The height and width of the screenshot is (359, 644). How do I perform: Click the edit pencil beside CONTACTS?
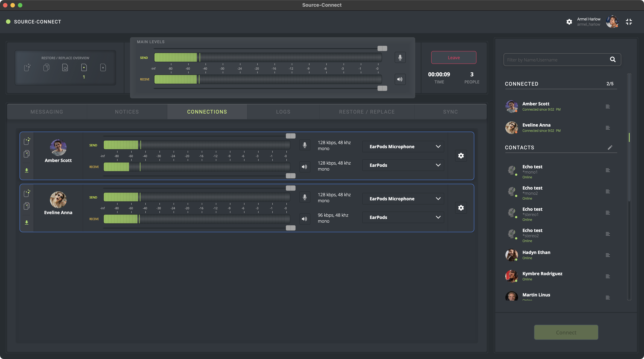tap(610, 147)
